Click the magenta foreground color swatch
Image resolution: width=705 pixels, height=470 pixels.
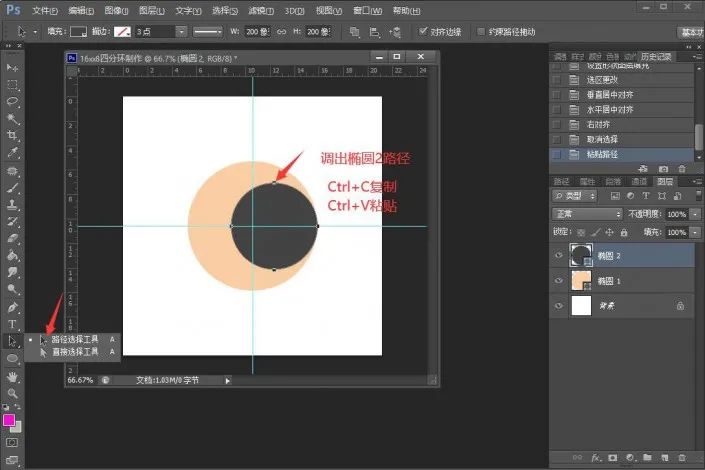[x=9, y=420]
